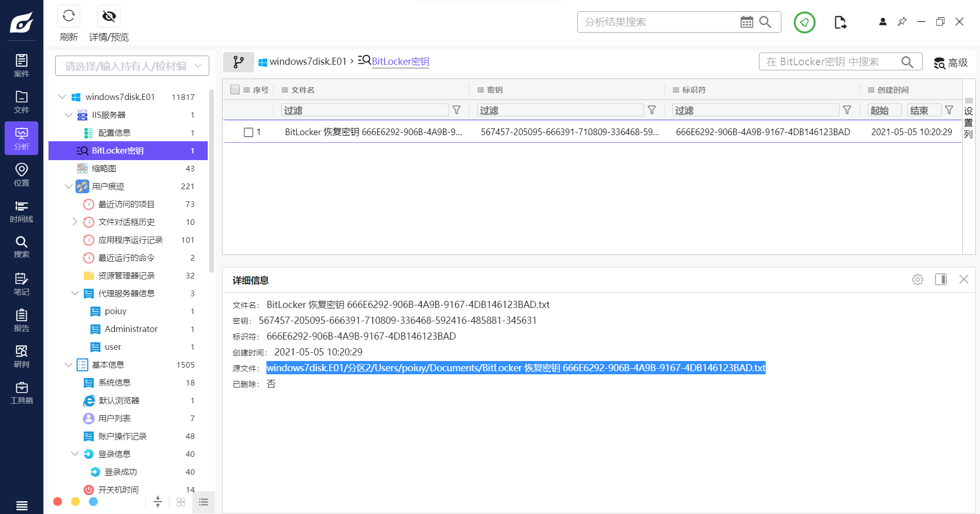Open the 持有人/检材 selection dropdown
Viewport: 980px width, 514px height.
coord(132,66)
